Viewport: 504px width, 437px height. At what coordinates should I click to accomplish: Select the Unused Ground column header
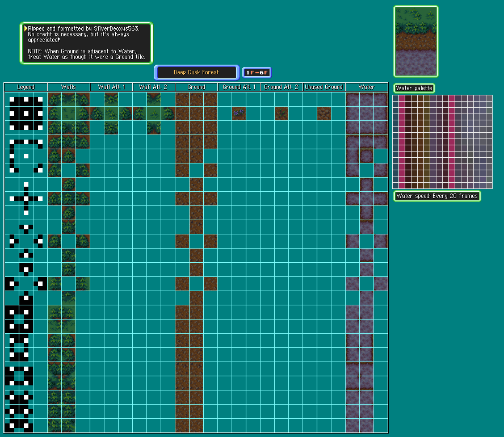point(324,87)
